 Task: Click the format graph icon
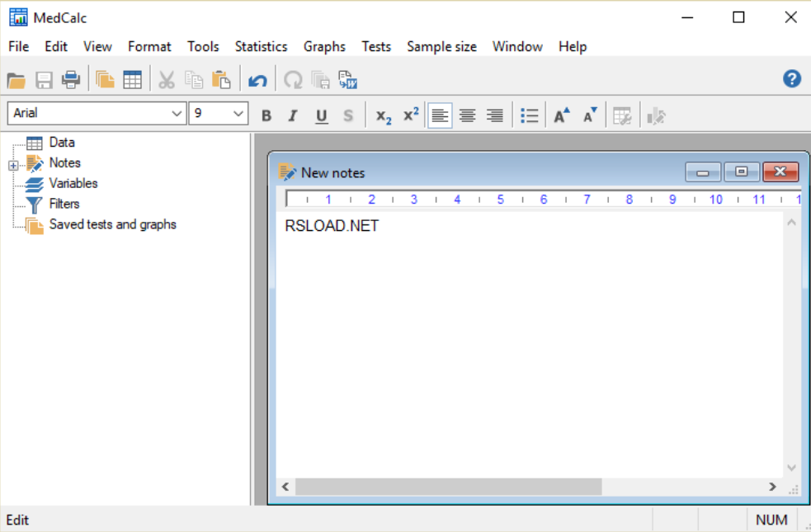656,115
